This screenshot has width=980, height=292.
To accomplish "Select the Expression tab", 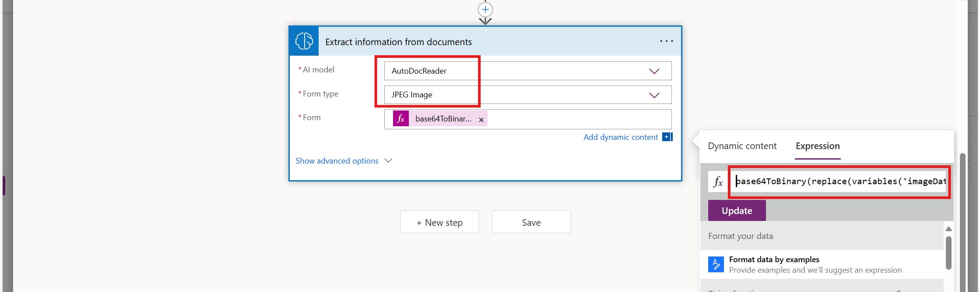I will pyautogui.click(x=817, y=146).
